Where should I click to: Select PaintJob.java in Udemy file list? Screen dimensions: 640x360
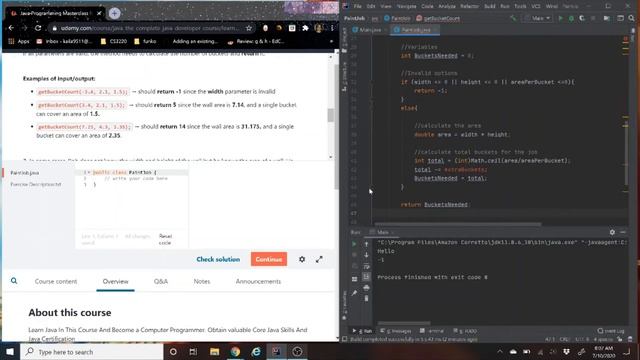(25, 173)
